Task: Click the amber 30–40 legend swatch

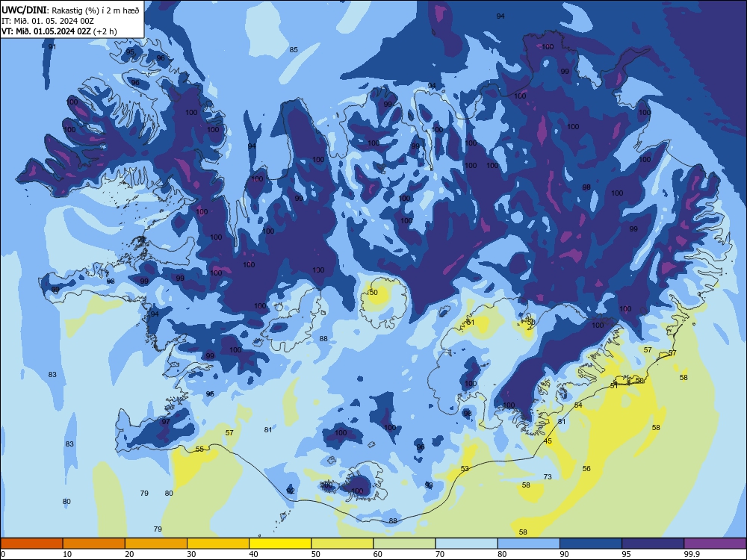Action: click(x=218, y=544)
